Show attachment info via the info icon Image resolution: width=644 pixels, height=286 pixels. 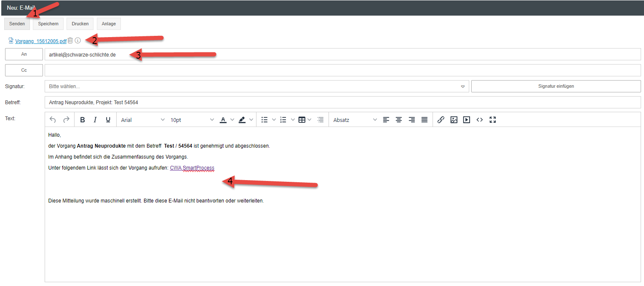(77, 40)
